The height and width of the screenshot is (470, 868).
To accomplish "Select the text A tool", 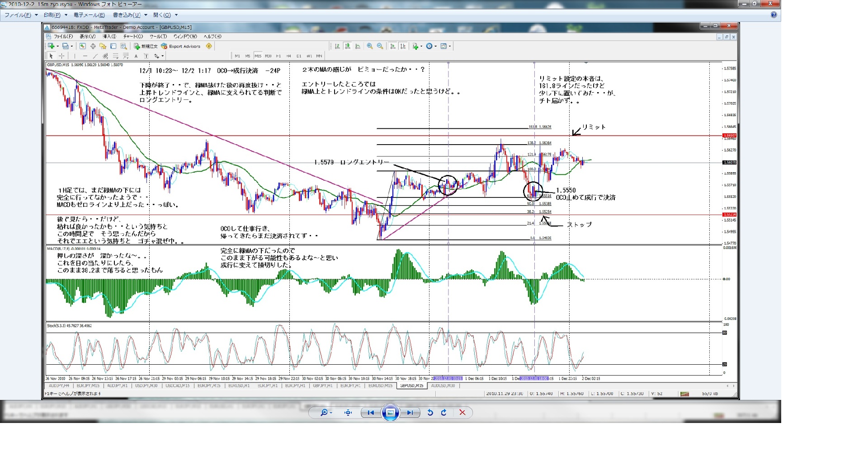I will pos(136,56).
